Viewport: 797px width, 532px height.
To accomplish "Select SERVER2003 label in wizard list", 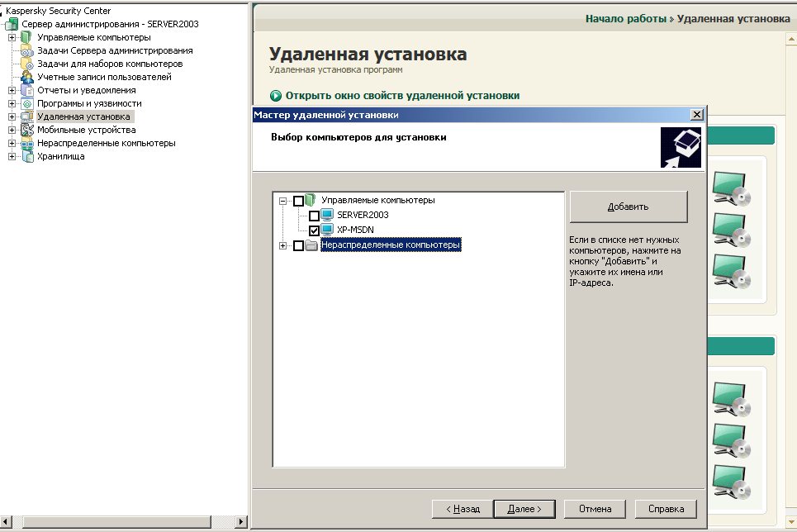I will click(x=363, y=215).
